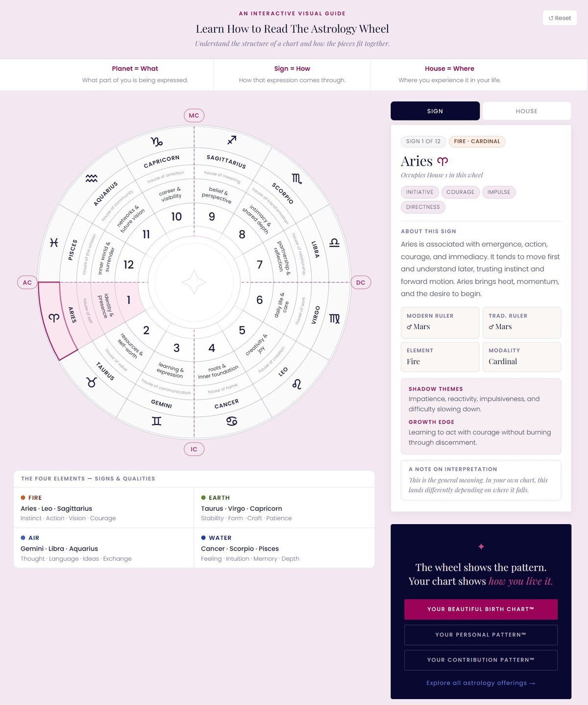Select the Aquarius waves symbol
The height and width of the screenshot is (705, 588).
[92, 178]
